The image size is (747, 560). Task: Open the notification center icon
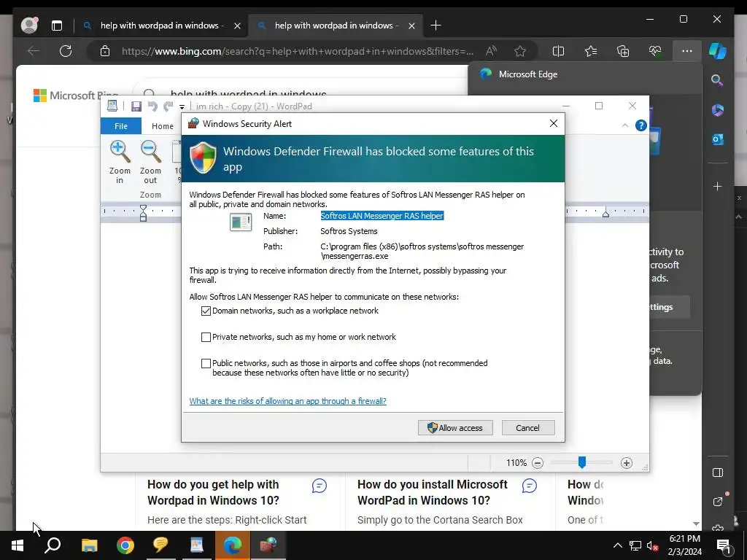point(724,545)
